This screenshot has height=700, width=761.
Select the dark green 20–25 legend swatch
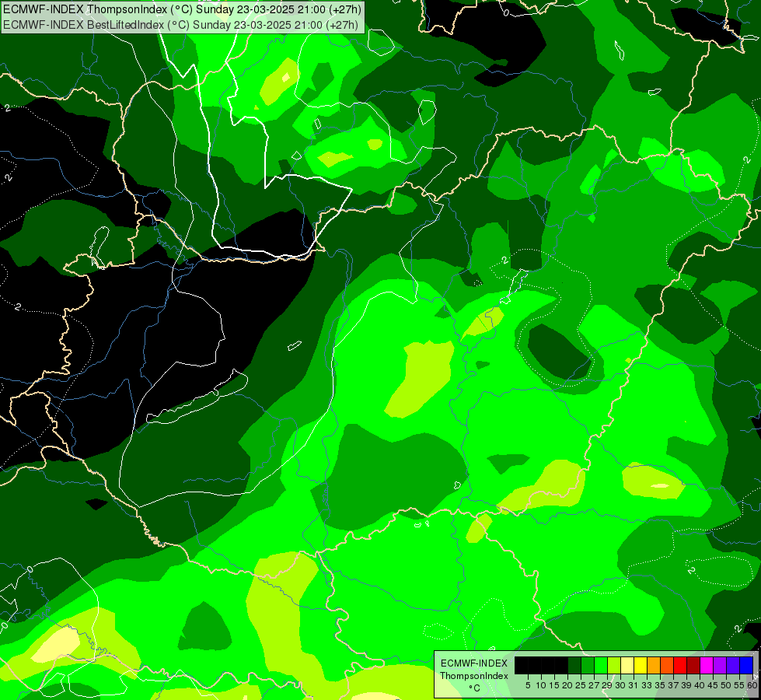pos(574,665)
